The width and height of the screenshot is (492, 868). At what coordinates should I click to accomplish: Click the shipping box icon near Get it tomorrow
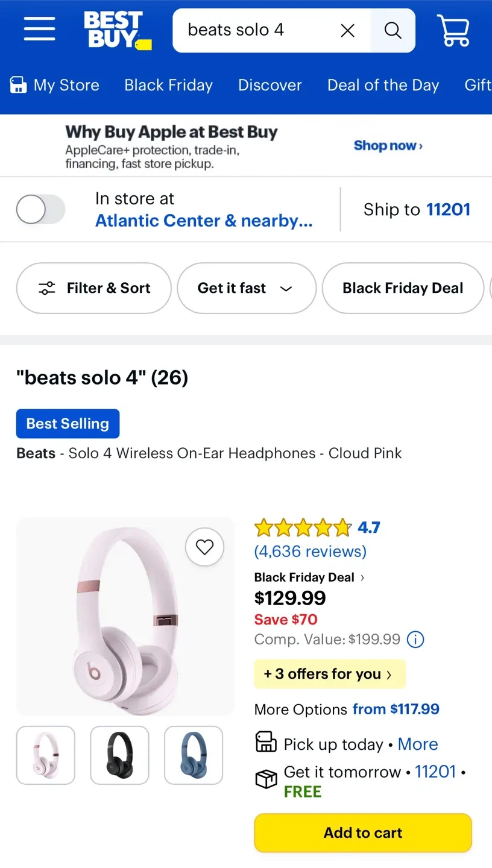pyautogui.click(x=265, y=779)
